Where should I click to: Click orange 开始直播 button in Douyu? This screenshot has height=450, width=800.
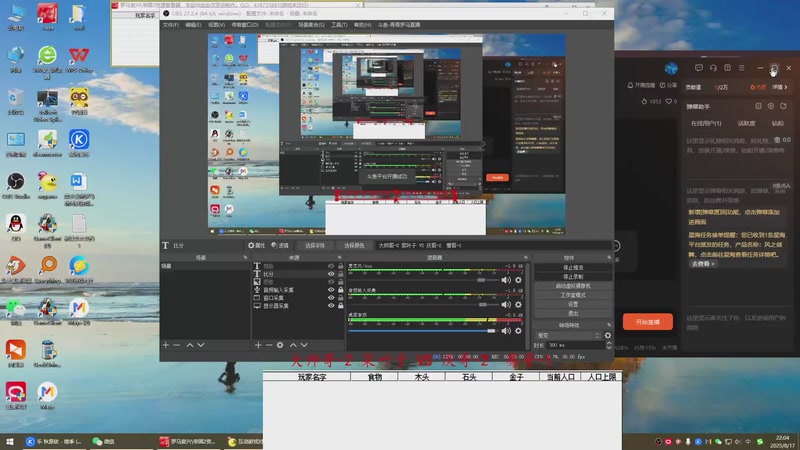[x=647, y=322]
